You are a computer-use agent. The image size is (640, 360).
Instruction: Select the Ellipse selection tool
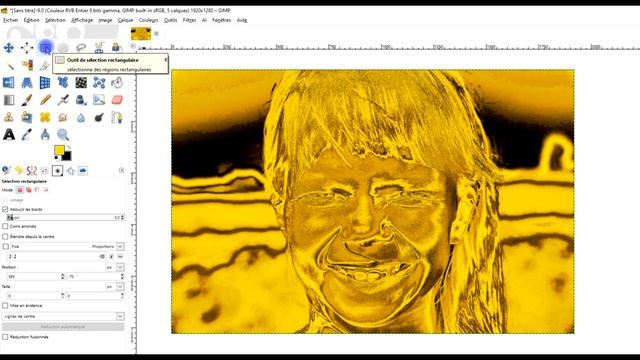tap(63, 48)
